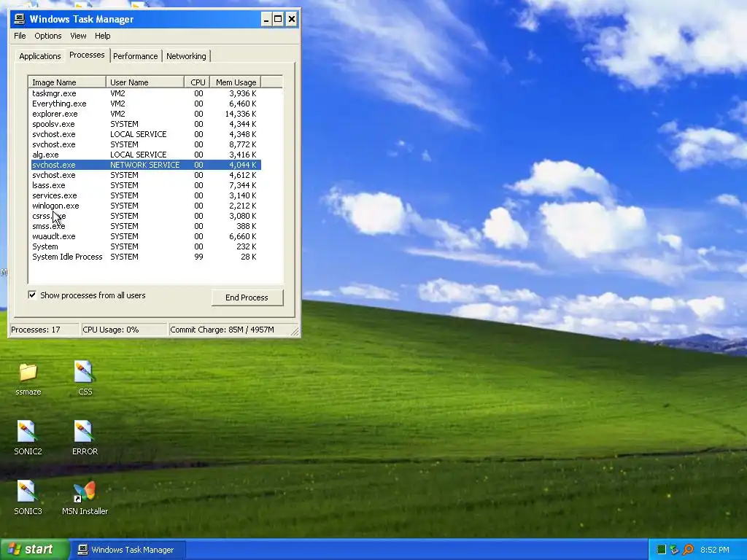Click the Commit Charge status bar entry
This screenshot has height=560, width=747.
(230, 330)
